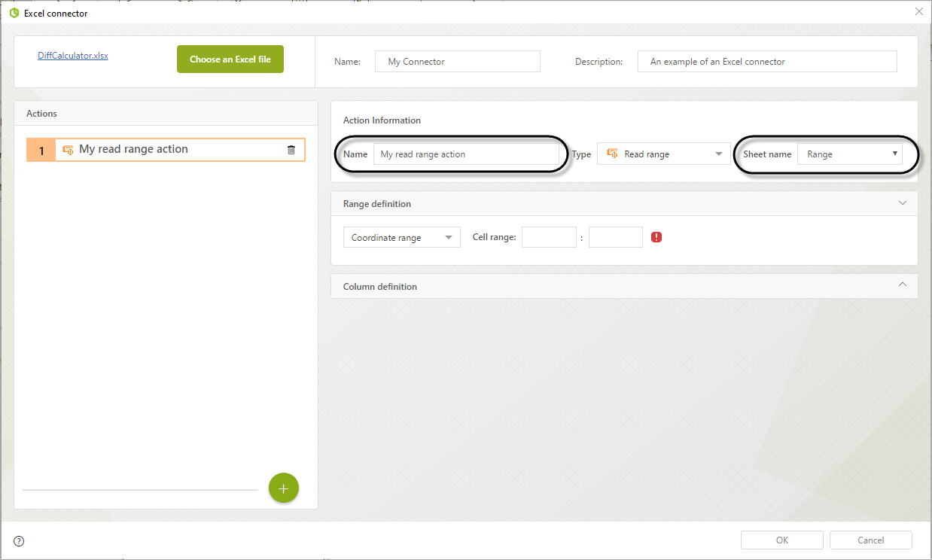Click the read range icon in actions list
The width and height of the screenshot is (932, 560).
(x=68, y=150)
